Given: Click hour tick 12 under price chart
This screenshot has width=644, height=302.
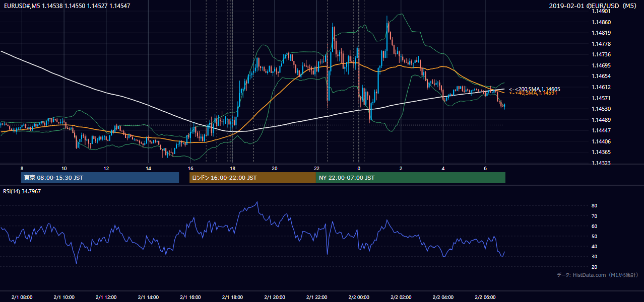Looking at the screenshot, I should tap(106, 168).
